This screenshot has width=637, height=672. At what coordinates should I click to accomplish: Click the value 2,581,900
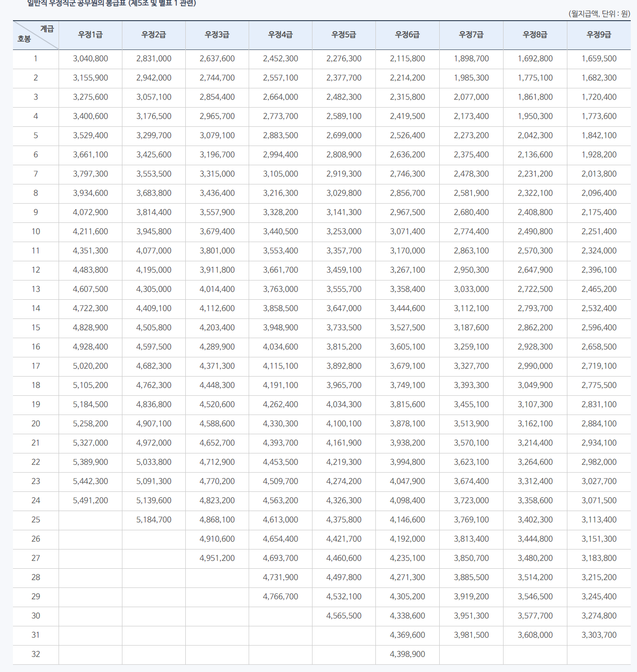(x=471, y=193)
